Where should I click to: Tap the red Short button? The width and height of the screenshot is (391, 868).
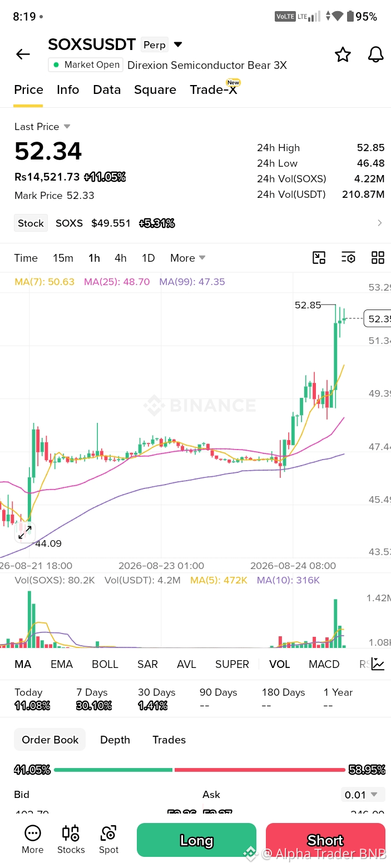coord(325,840)
